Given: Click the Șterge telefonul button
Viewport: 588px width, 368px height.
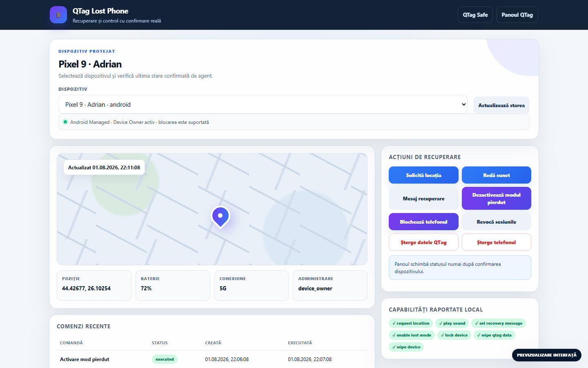Looking at the screenshot, I should coord(497,242).
